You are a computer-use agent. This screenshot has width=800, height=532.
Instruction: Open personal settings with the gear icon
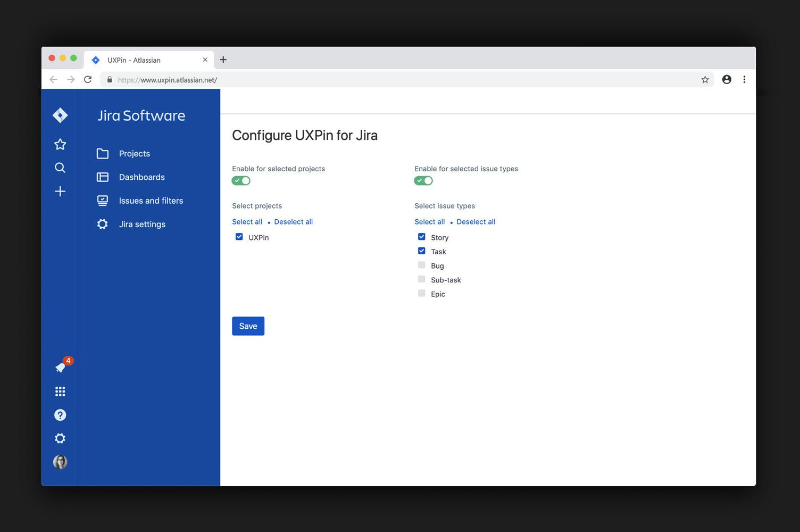click(x=60, y=438)
